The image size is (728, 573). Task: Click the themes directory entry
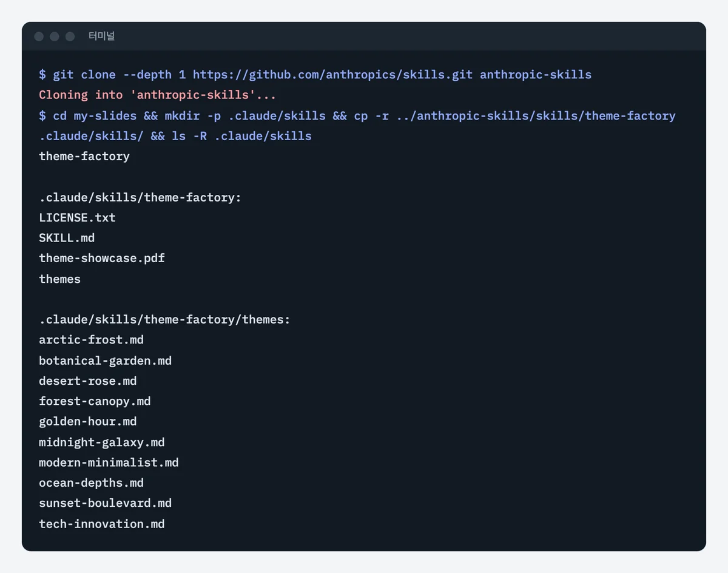[x=59, y=279]
